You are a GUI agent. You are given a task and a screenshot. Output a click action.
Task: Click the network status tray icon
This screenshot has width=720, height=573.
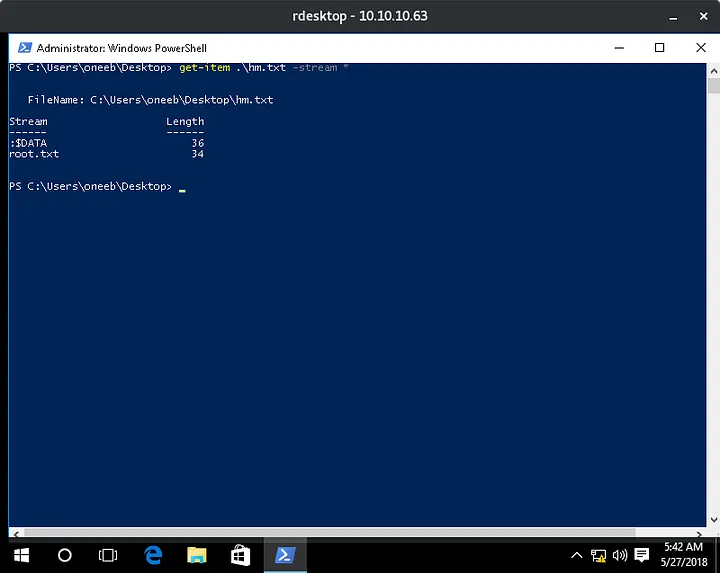pos(599,555)
